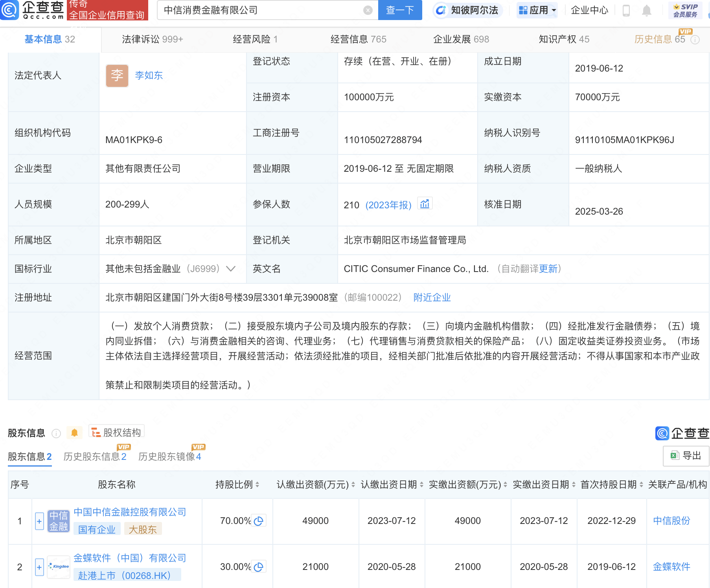Open the pie chart icon beside 30.00%
Viewport: 710px width, 588px height.
(259, 567)
